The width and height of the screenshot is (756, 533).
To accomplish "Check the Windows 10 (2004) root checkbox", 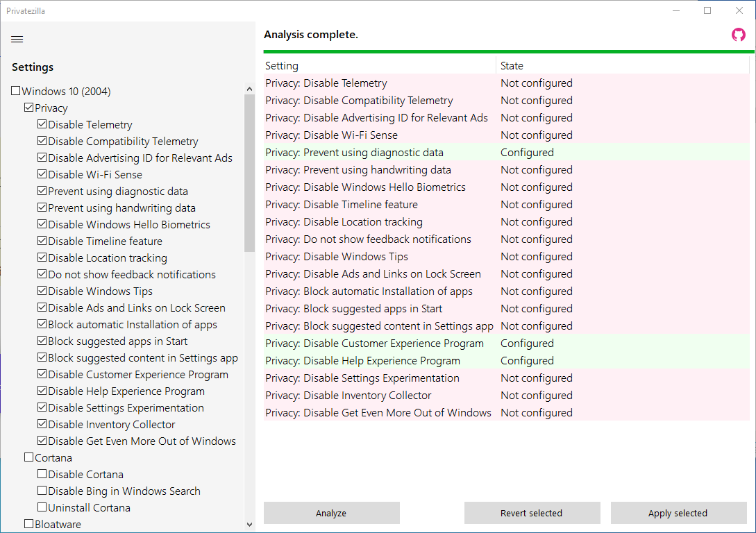I will [16, 92].
